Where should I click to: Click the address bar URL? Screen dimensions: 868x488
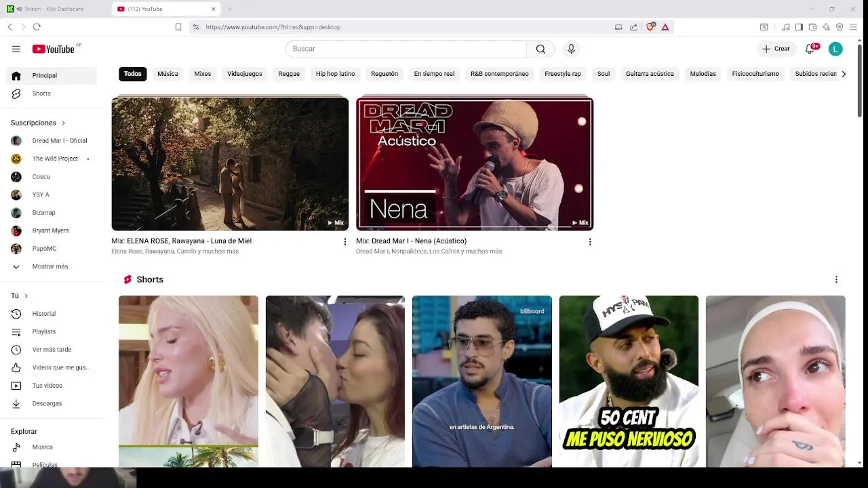(273, 27)
